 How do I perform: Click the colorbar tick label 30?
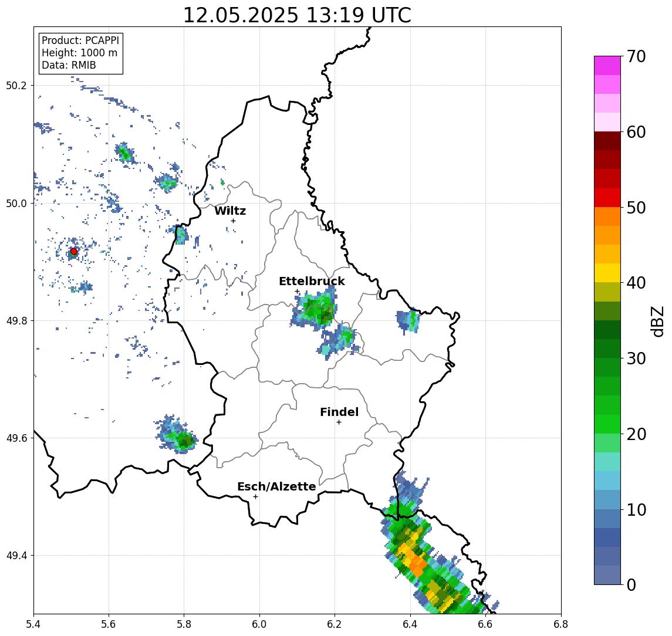(x=636, y=358)
